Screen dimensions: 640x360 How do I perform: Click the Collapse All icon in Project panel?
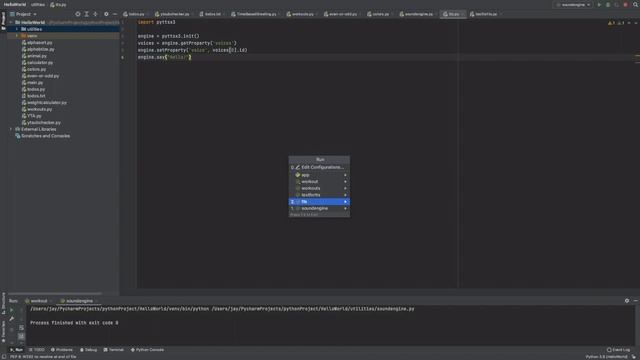(x=95, y=14)
